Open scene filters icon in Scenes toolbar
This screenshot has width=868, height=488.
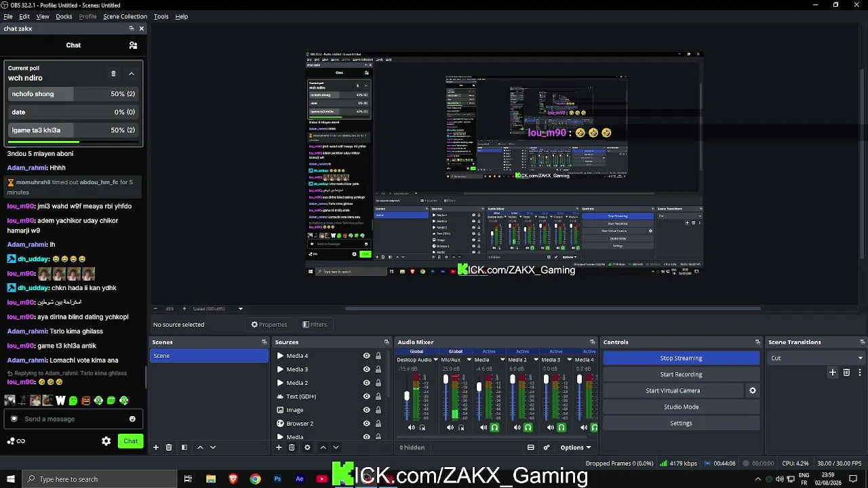pos(184,447)
